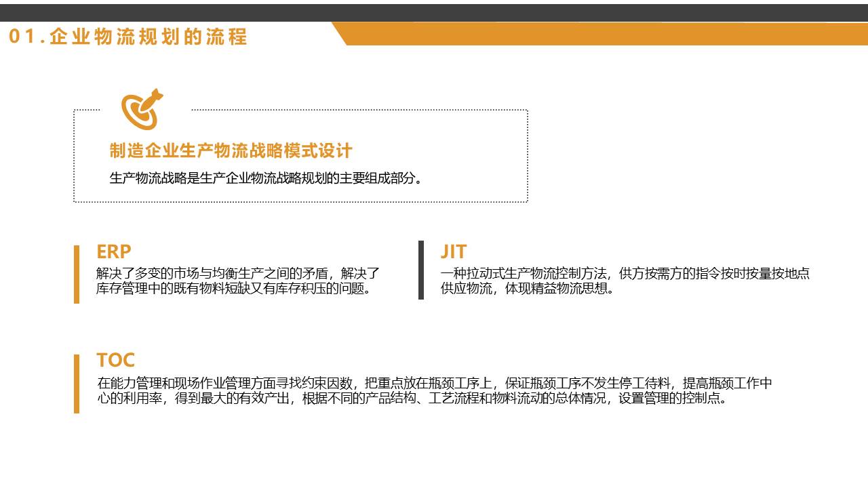The width and height of the screenshot is (868, 488).
Task: Click the TOC paragraph starting "在能力管理和现场作业"
Action: click(435, 391)
